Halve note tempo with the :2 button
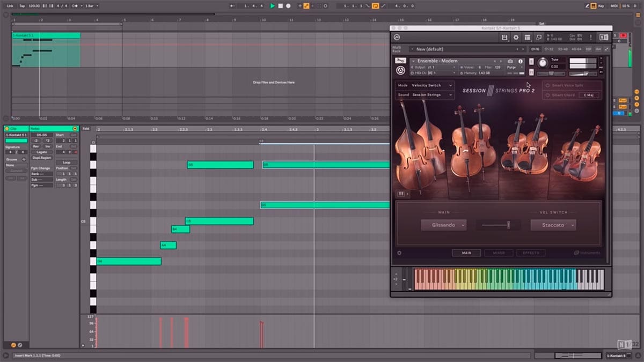This screenshot has height=362, width=644. point(36,141)
